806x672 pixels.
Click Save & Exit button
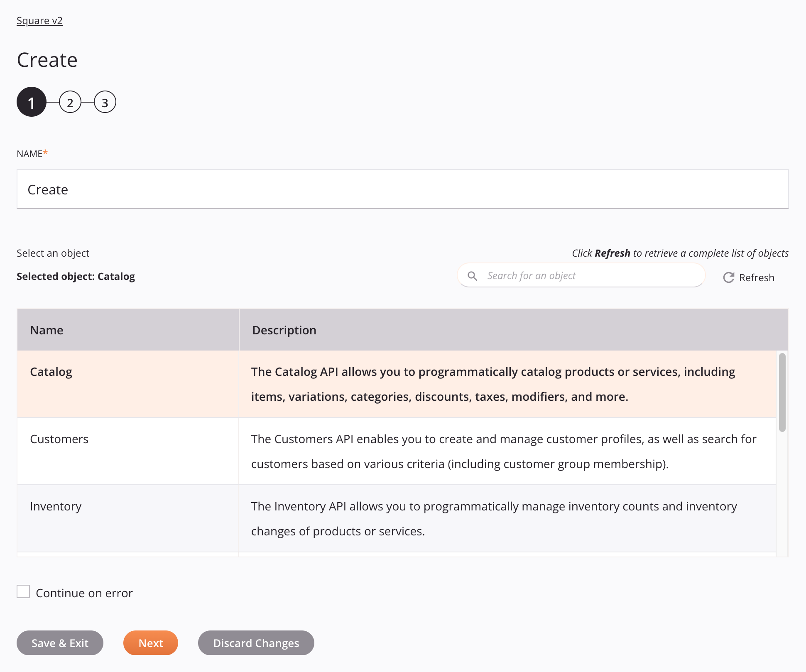[59, 643]
